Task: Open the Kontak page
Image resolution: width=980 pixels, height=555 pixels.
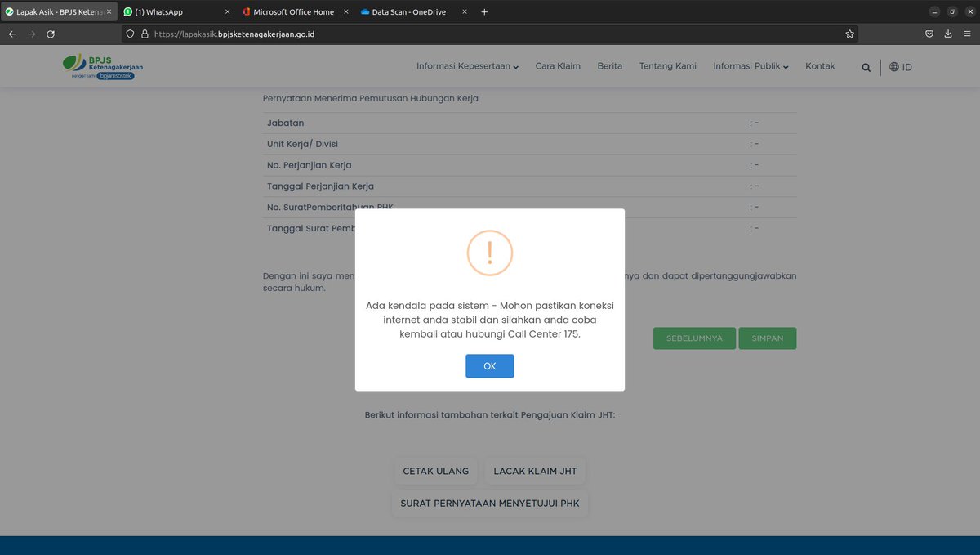Action: 820,66
